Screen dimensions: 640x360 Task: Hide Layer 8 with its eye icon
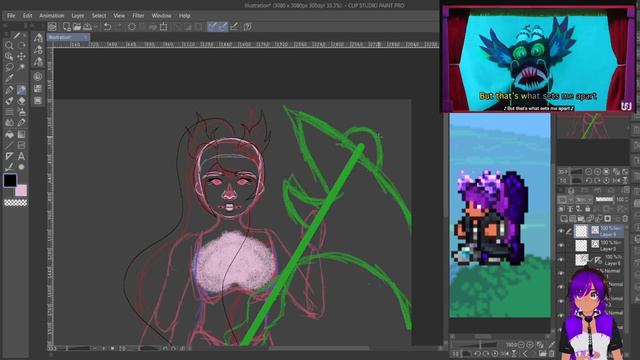(561, 245)
